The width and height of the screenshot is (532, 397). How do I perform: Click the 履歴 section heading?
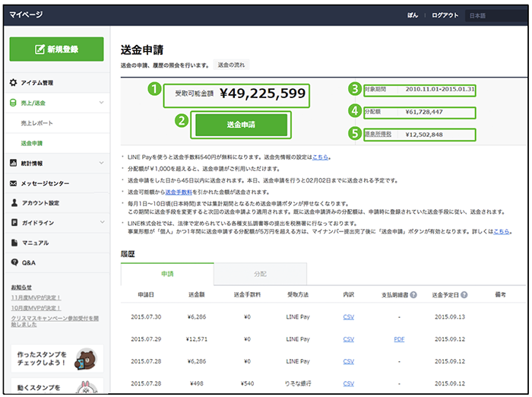click(x=128, y=254)
